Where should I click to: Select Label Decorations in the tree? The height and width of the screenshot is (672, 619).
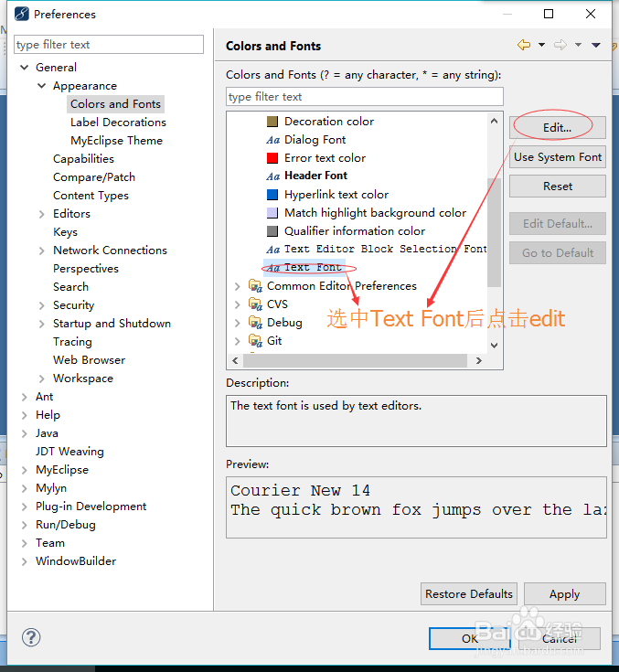click(x=118, y=123)
